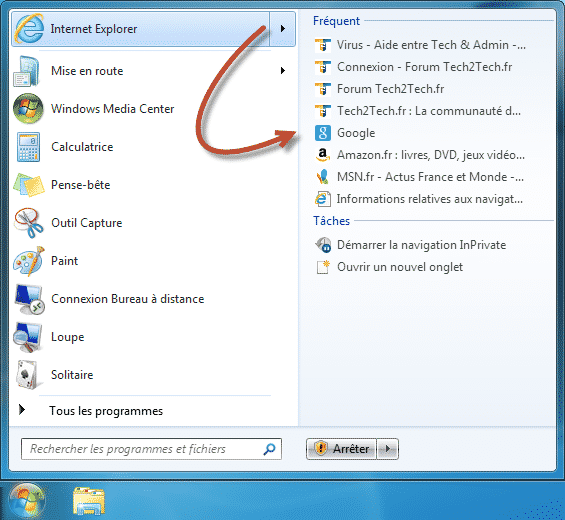Launch the Calculatrice calculator icon

click(x=28, y=147)
